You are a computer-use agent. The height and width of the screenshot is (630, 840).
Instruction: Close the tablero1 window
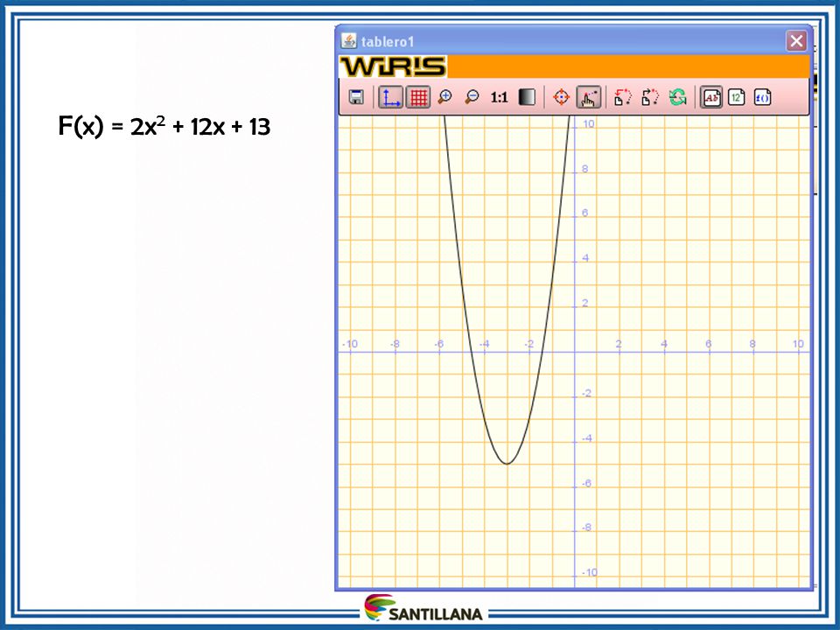click(x=796, y=41)
